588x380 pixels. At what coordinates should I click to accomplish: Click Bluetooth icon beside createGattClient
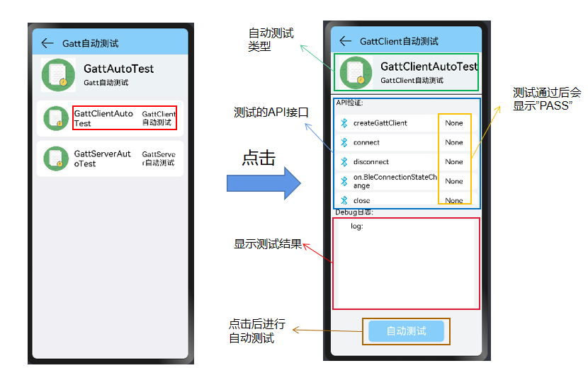(x=344, y=123)
